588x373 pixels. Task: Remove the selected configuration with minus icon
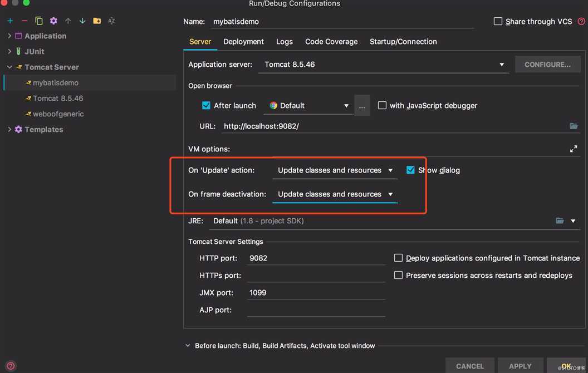pos(24,21)
